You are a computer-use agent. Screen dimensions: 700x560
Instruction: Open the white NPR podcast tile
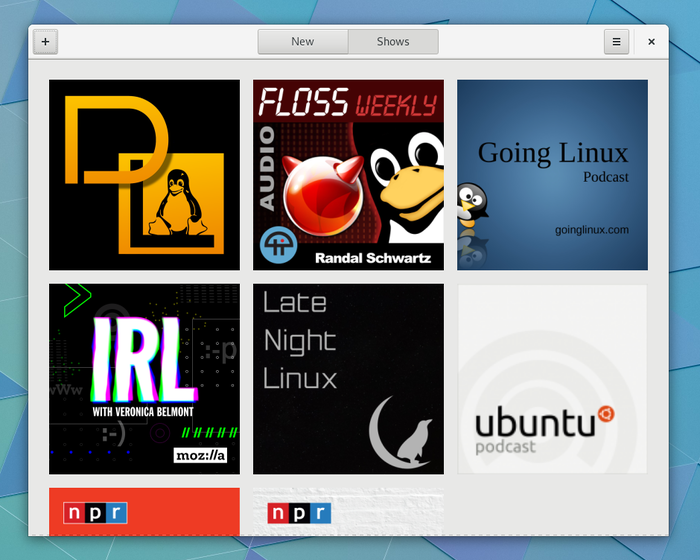[348, 512]
